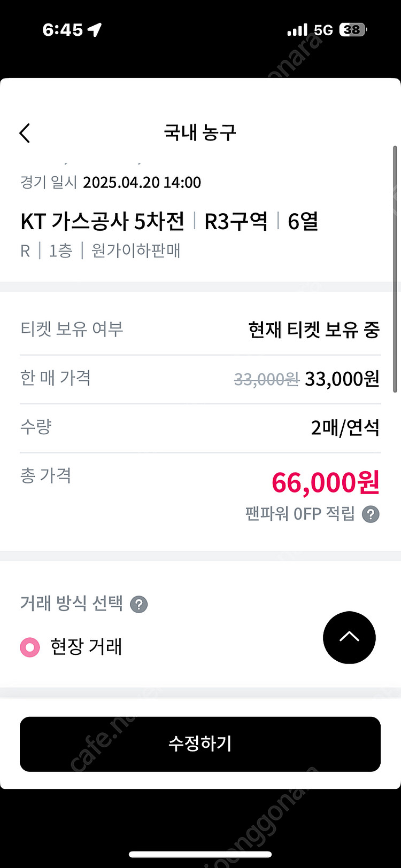Tap the battery indicator showing 38
This screenshot has height=868, width=401.
pyautogui.click(x=352, y=30)
